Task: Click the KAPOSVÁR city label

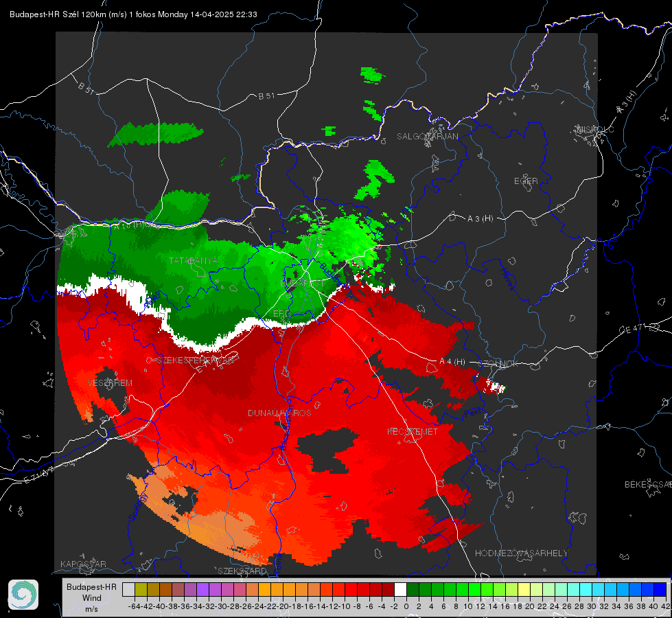Action: 83,564
